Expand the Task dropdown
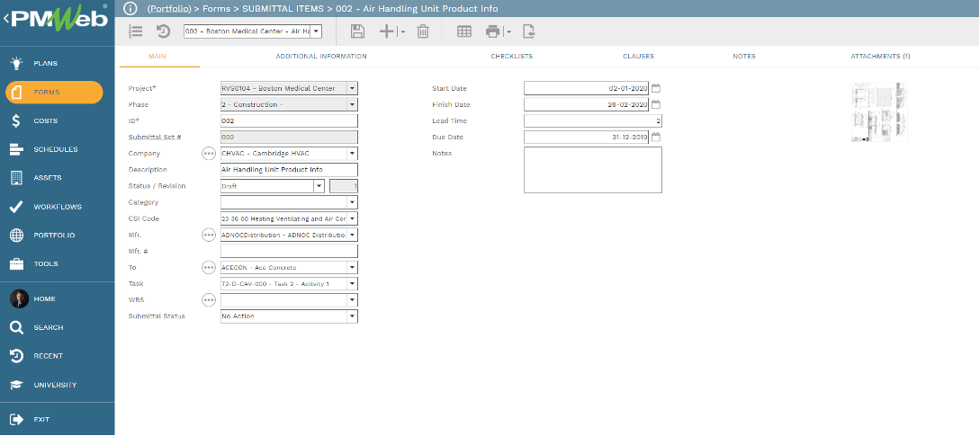Image resolution: width=980 pixels, height=436 pixels. tap(353, 283)
